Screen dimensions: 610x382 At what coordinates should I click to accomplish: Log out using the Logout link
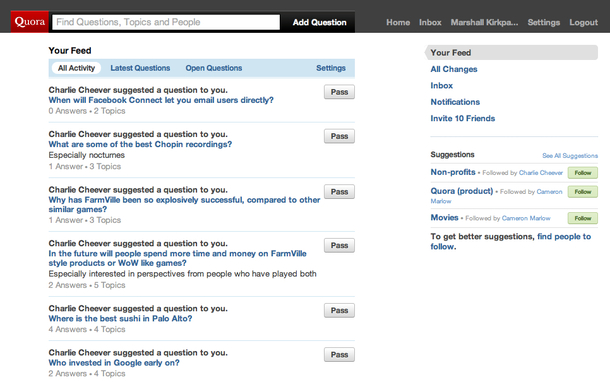point(584,23)
